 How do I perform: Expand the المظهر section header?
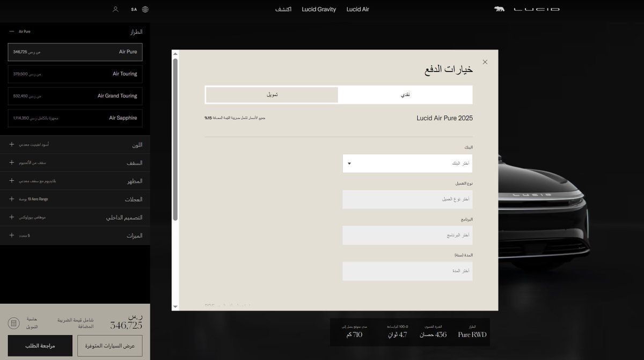click(x=75, y=181)
